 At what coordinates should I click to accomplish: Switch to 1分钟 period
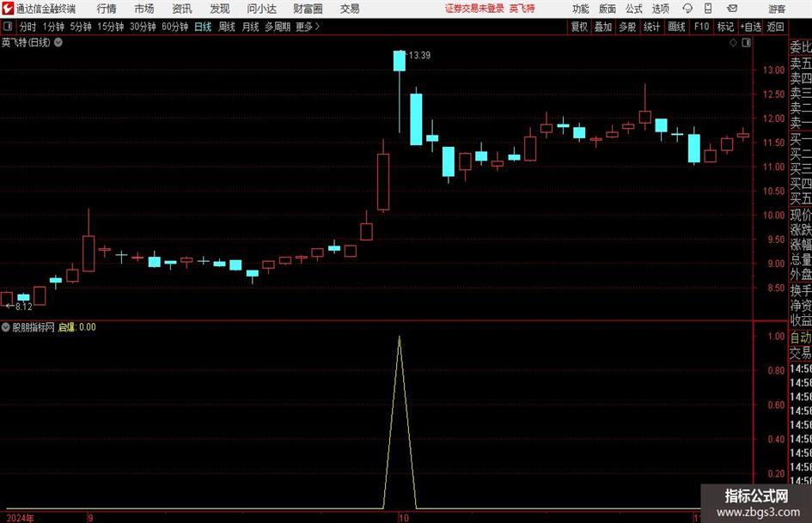tap(53, 27)
